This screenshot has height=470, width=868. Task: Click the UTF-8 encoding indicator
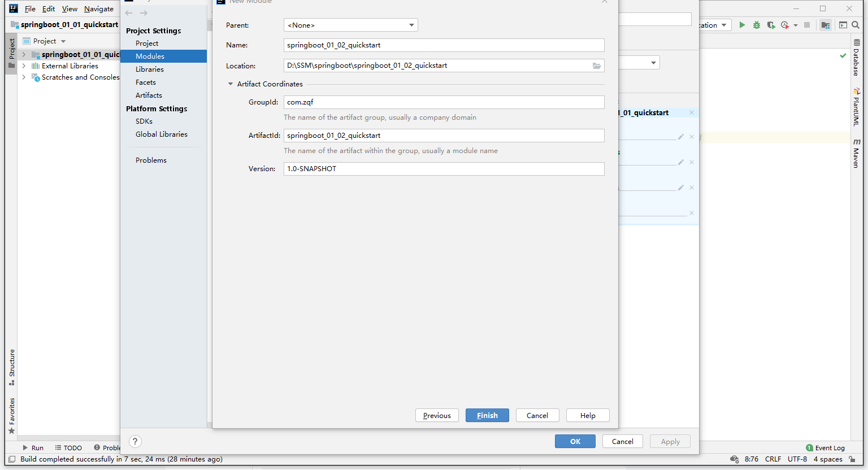(x=797, y=459)
